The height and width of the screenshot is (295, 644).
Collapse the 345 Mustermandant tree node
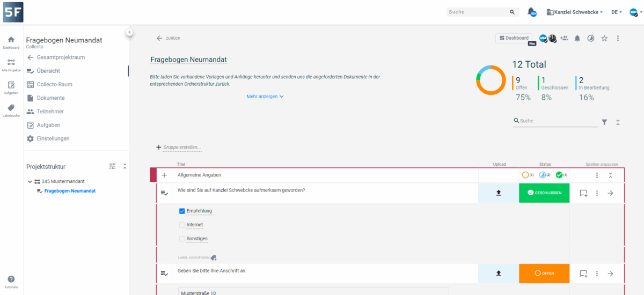pos(30,181)
